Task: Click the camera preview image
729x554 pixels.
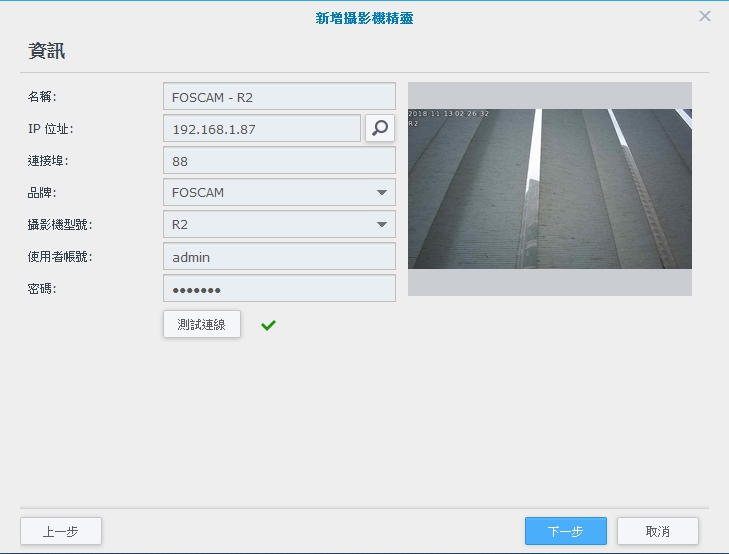Action: pyautogui.click(x=550, y=189)
